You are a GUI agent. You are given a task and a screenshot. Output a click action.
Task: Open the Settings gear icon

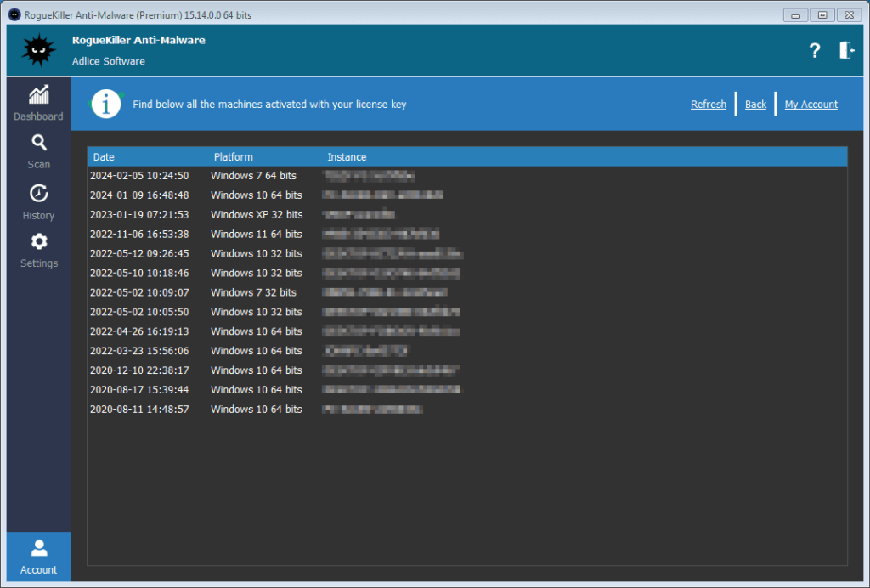pyautogui.click(x=38, y=241)
